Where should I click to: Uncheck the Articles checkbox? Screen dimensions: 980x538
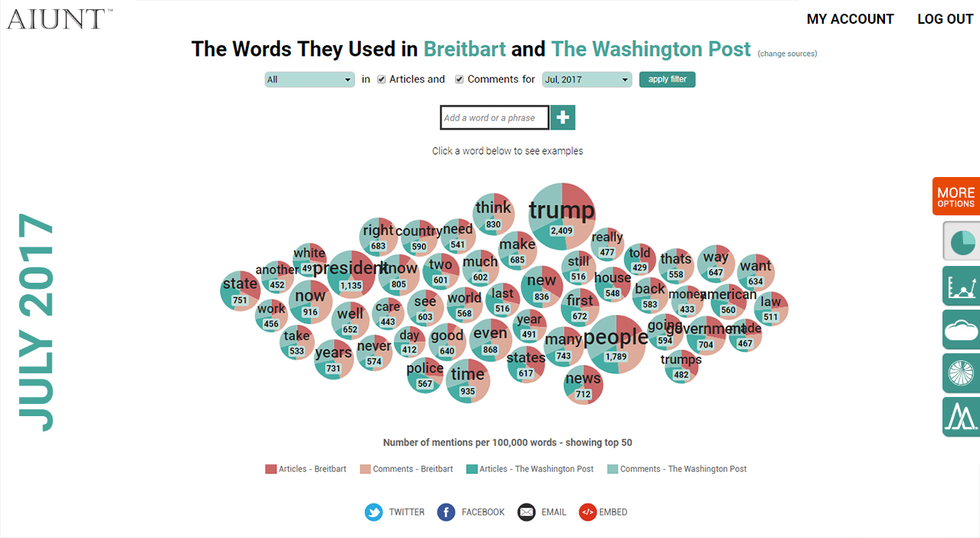(x=382, y=79)
